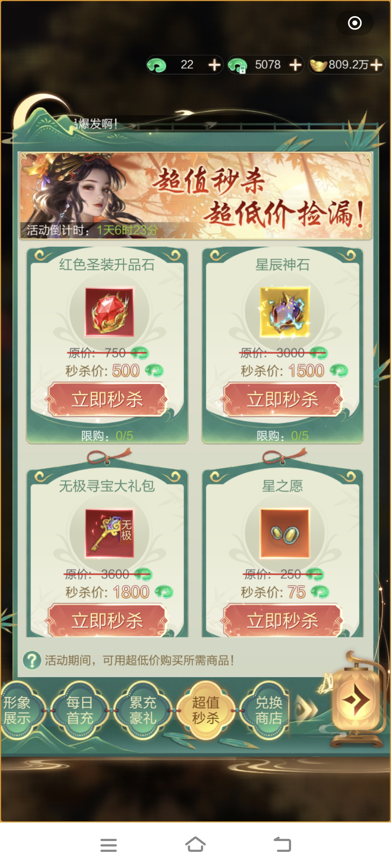Viewport: 391px width, 868px height.
Task: Click the record circle icon at top
Action: pyautogui.click(x=355, y=23)
